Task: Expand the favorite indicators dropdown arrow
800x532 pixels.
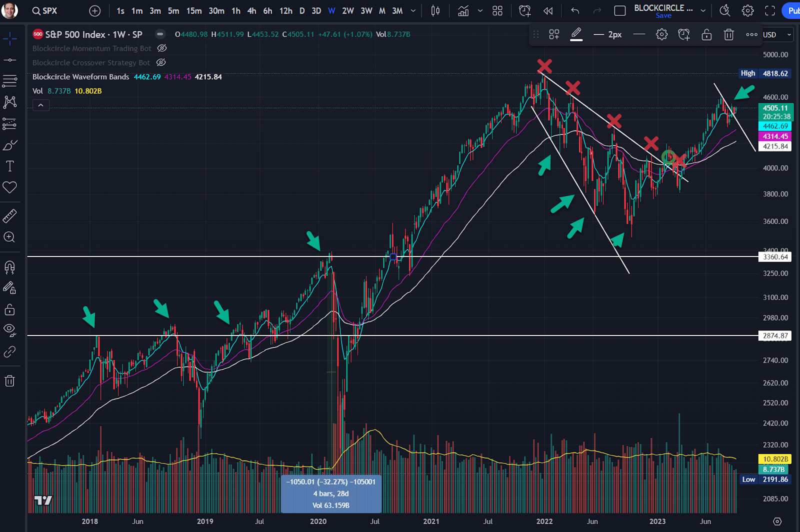Action: point(480,10)
